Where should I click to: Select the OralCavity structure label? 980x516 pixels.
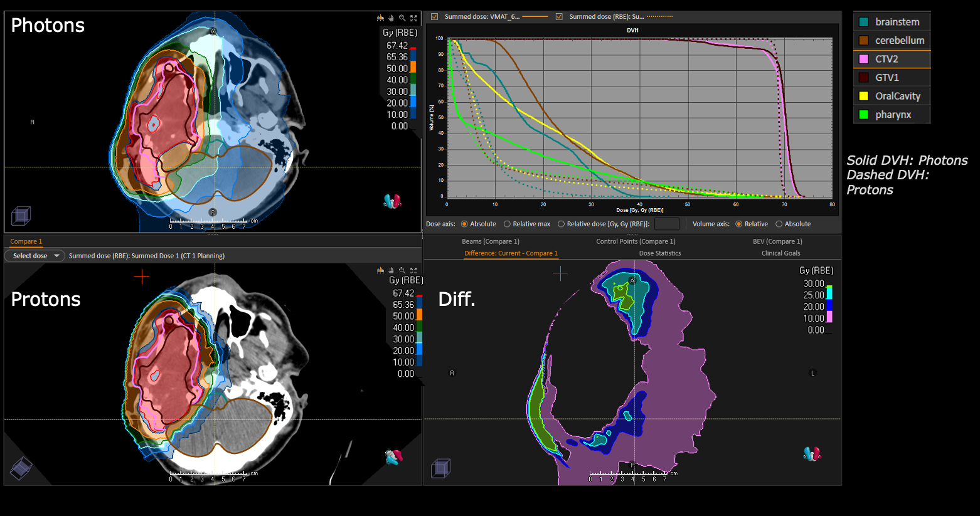898,96
